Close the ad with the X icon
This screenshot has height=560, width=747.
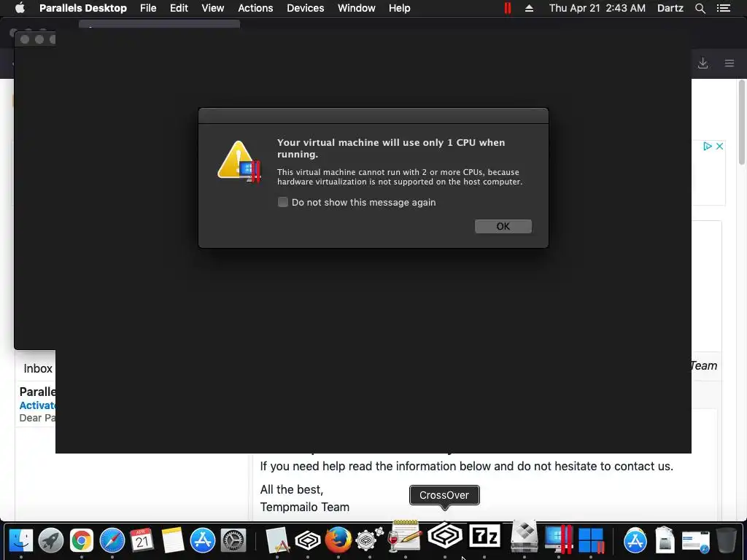point(719,146)
